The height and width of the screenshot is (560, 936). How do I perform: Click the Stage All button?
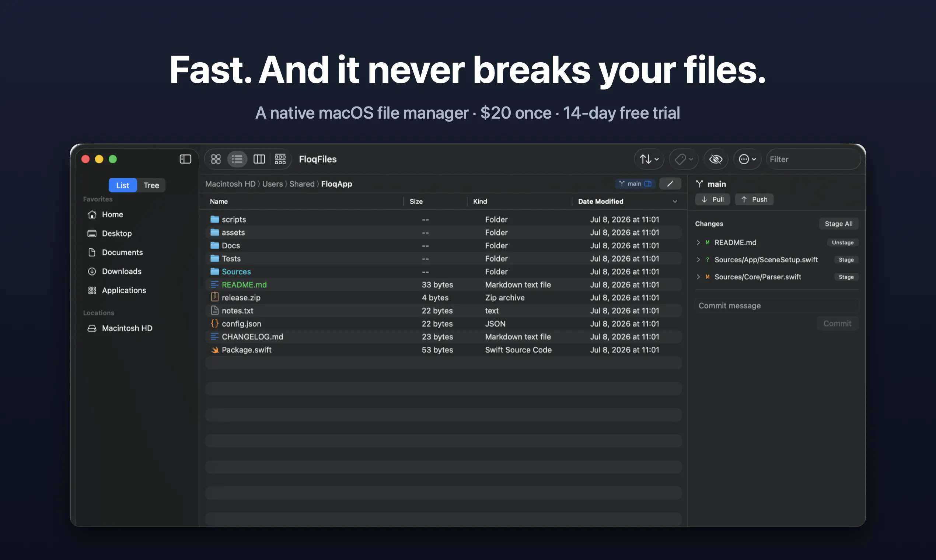(x=839, y=224)
